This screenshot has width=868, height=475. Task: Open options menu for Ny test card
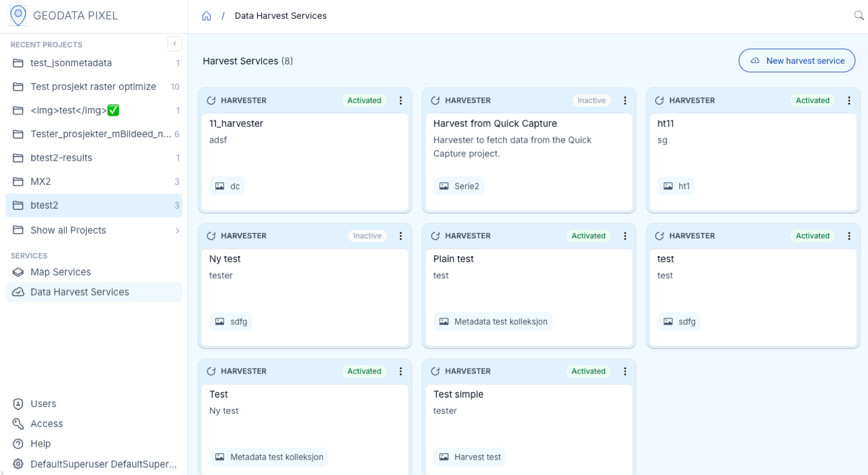(x=401, y=236)
